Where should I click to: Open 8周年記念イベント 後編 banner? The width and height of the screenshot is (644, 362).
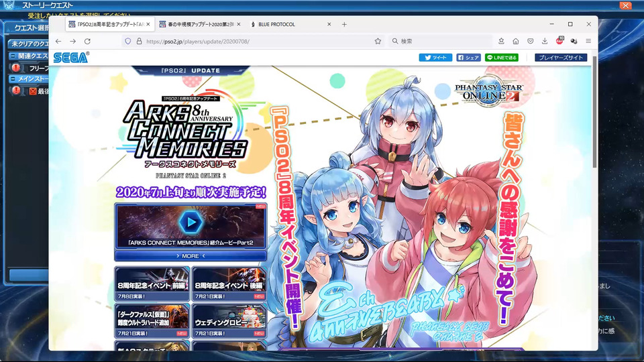click(229, 284)
